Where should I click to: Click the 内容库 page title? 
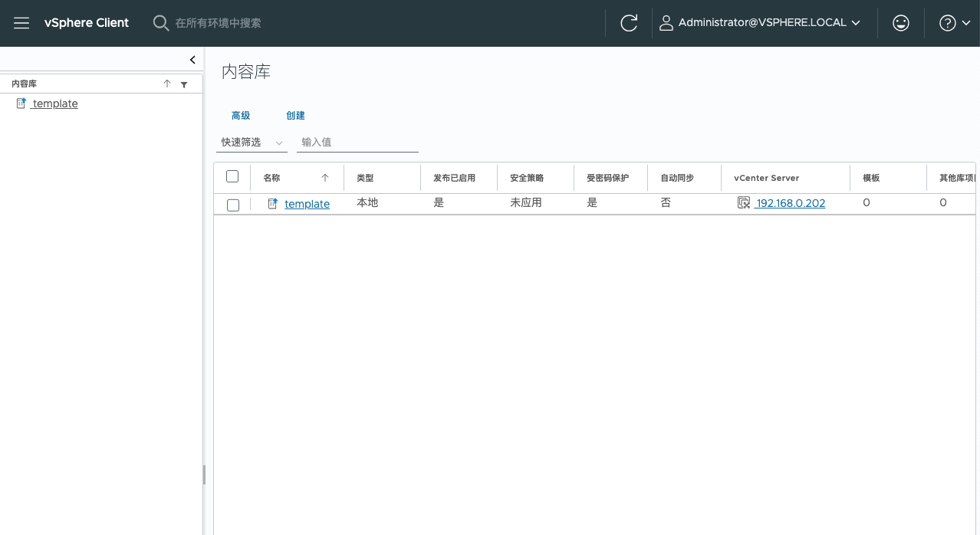pyautogui.click(x=246, y=72)
